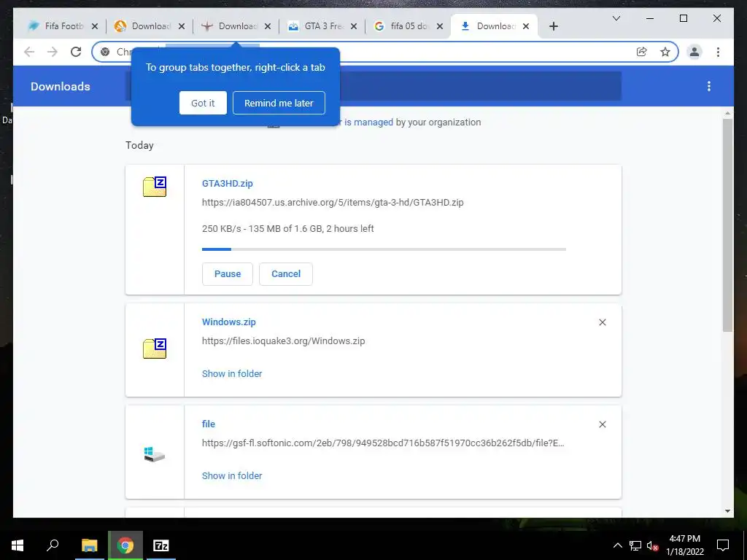The height and width of the screenshot is (560, 747).
Task: Open the GTA3HD.zip file link
Action: [228, 183]
